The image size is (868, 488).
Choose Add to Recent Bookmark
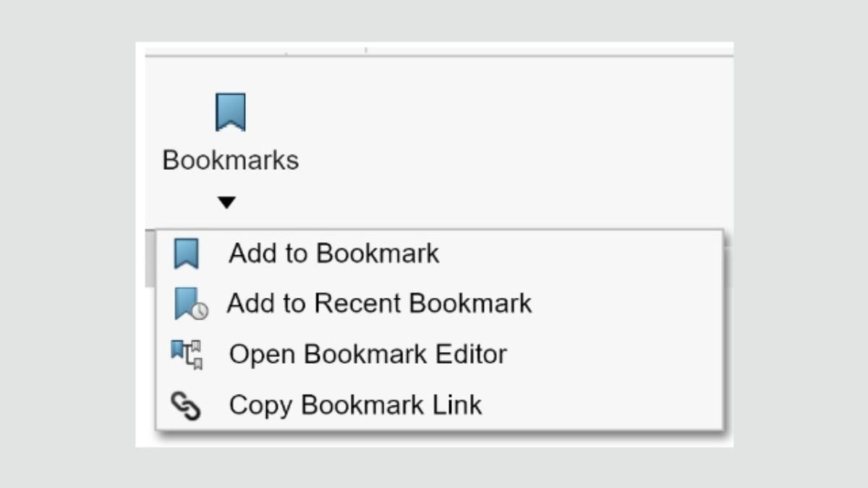click(379, 304)
